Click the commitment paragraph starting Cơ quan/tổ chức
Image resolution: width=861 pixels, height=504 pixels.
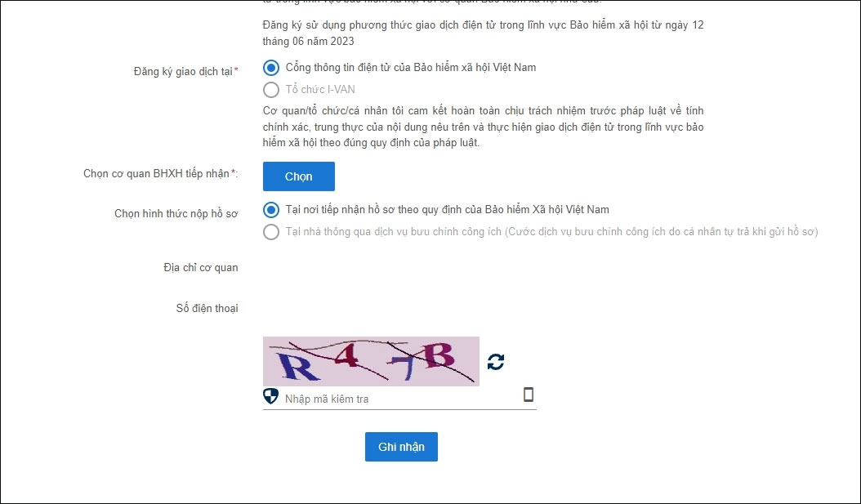click(483, 127)
